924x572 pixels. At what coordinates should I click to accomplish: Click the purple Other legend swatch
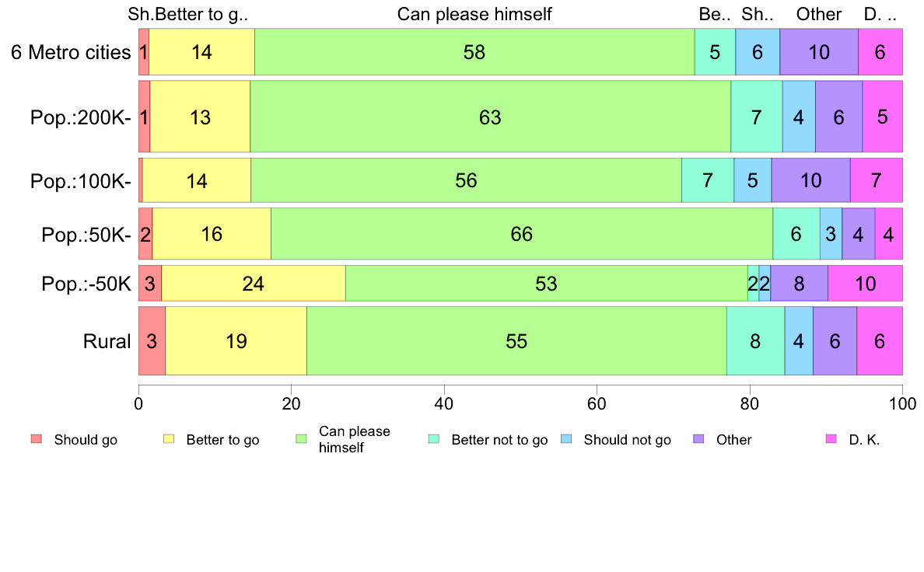(x=699, y=439)
